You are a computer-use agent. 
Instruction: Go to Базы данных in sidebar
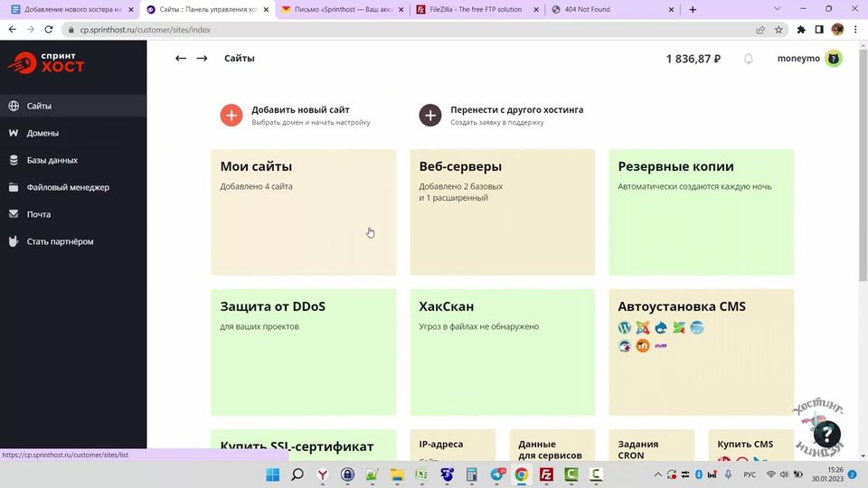[x=73, y=160]
